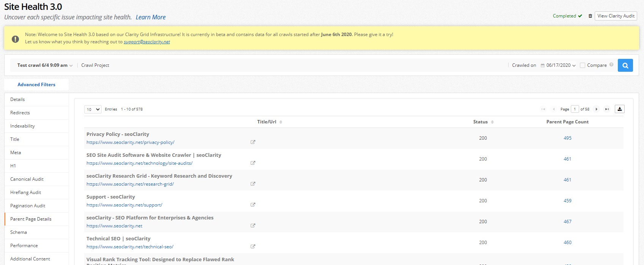
Task: Open the seoclarity.net/support/ URL link
Action: point(124,205)
